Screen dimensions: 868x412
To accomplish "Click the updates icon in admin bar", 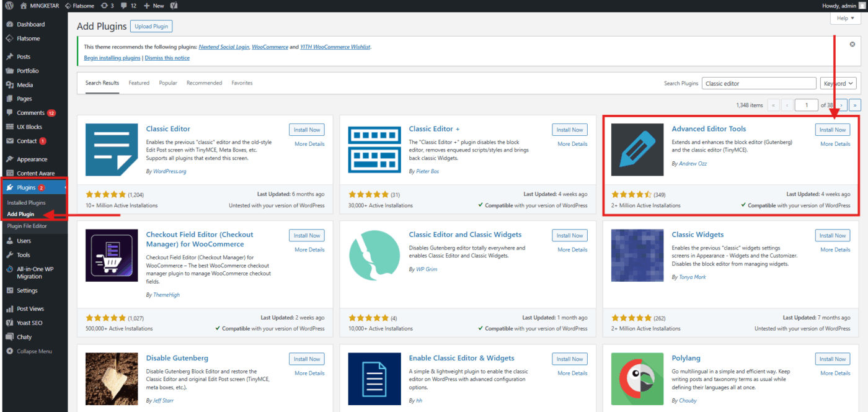I will 107,6.
